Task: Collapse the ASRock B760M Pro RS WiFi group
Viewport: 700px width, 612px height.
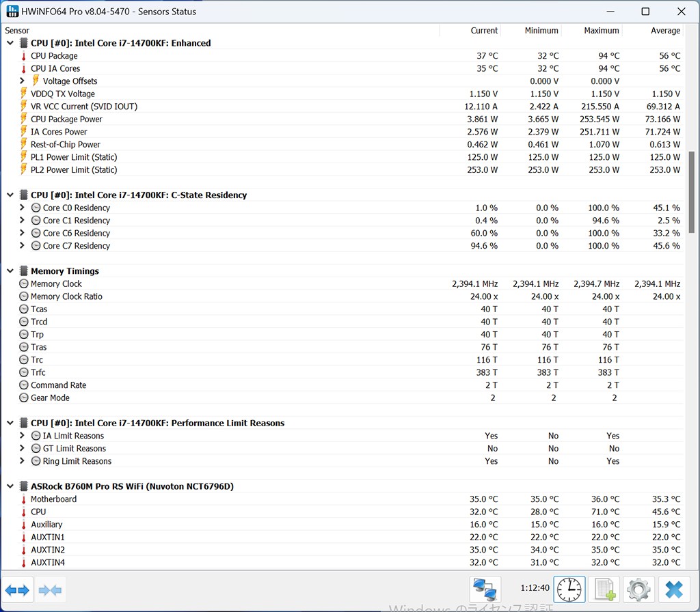Action: click(10, 487)
